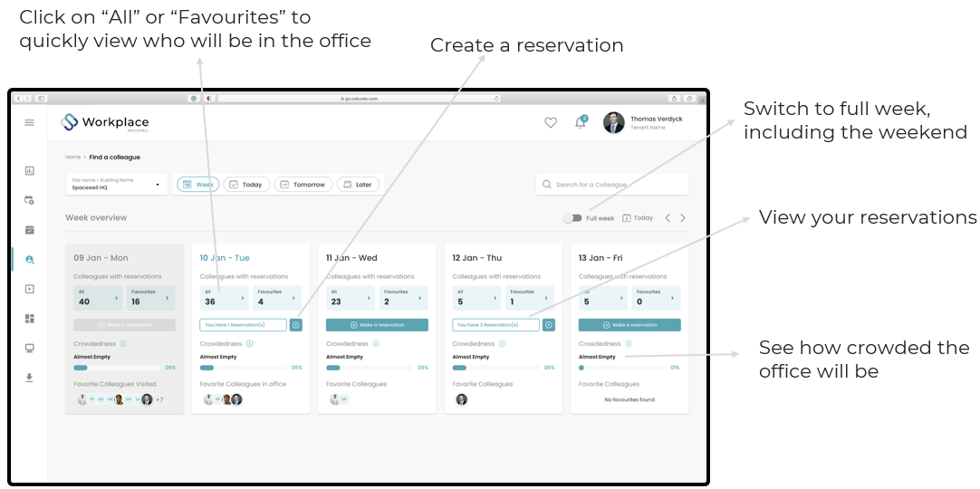980x489 pixels.
Task: Expand All 40 colleagues on 09 Jan
Action: (98, 299)
